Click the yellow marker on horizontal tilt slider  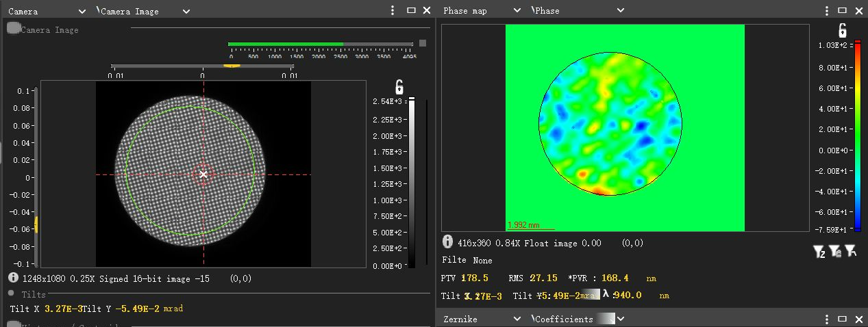point(232,66)
